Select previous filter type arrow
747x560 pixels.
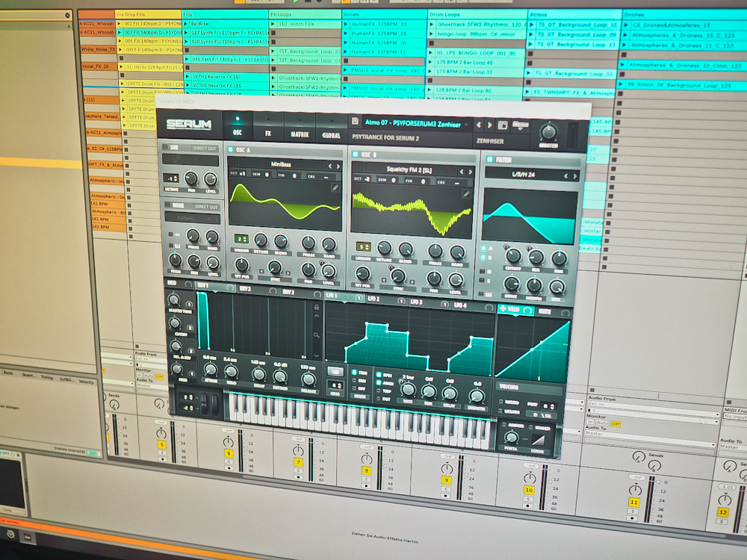(565, 175)
